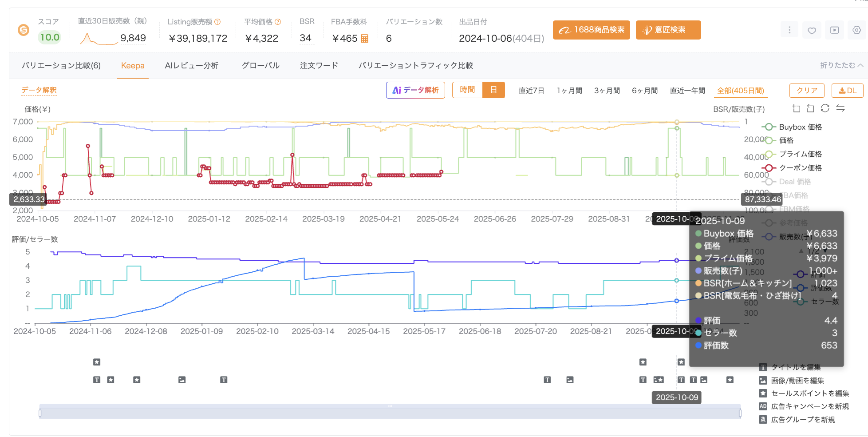This screenshot has height=437, width=868.
Task: Click the heart favorite icon
Action: click(812, 30)
